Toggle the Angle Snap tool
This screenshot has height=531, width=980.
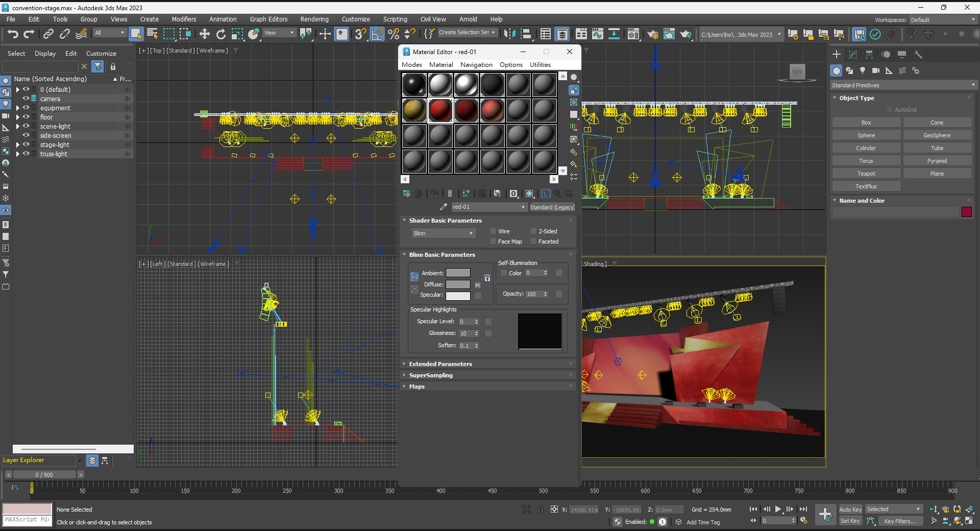(x=377, y=34)
